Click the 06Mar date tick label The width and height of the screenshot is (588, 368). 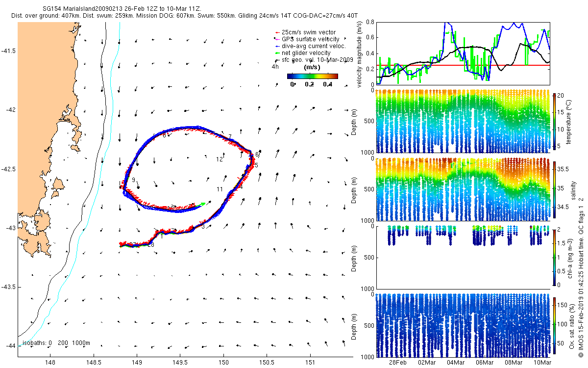click(485, 363)
